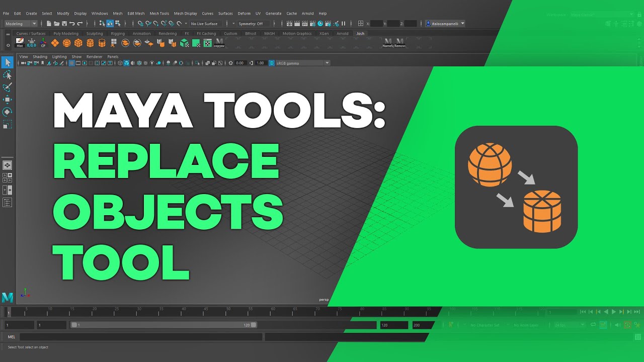Click the 0,0,0 freeze transforms shelf icon
This screenshot has width=644, height=362.
coord(31,43)
